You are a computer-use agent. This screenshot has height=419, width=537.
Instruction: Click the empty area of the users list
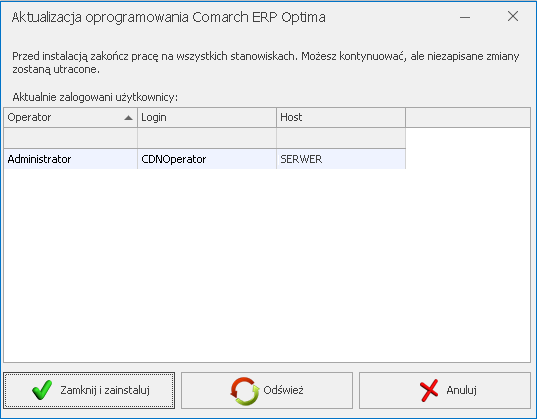267,266
